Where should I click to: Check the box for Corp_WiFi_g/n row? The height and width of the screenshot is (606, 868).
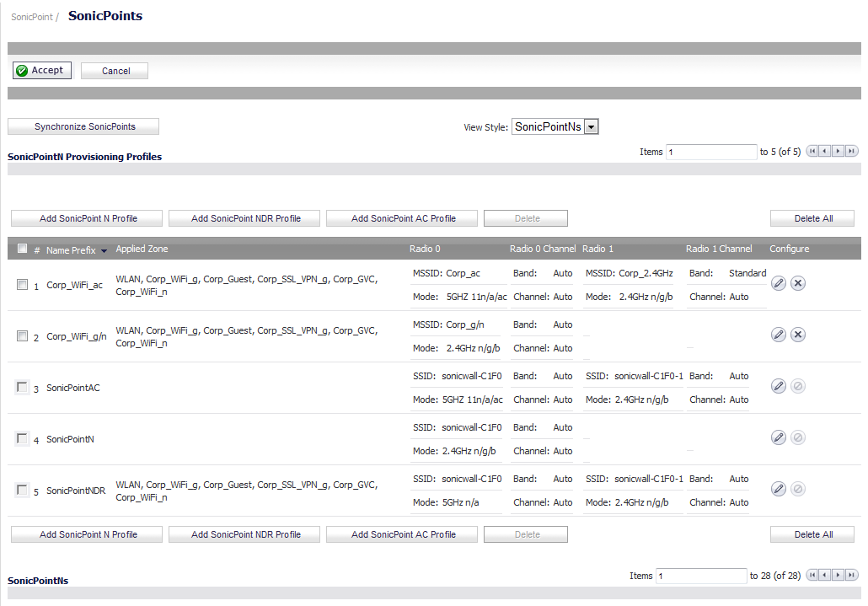tap(22, 336)
